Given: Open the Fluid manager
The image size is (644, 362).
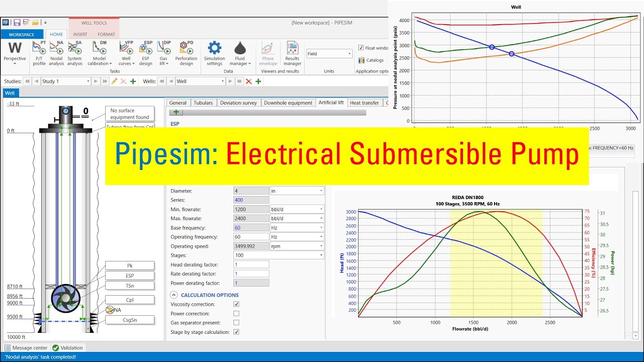Looking at the screenshot, I should tap(240, 53).
